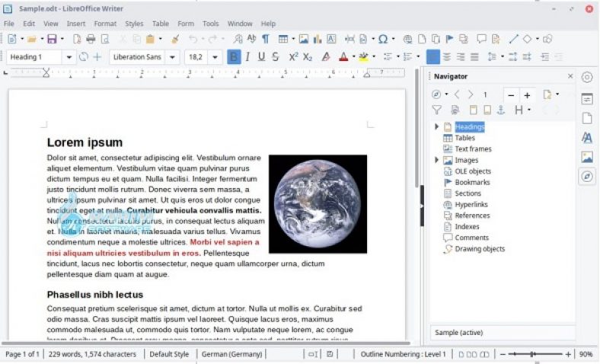Click the Save document icon
This screenshot has height=364, width=600.
click(51, 39)
